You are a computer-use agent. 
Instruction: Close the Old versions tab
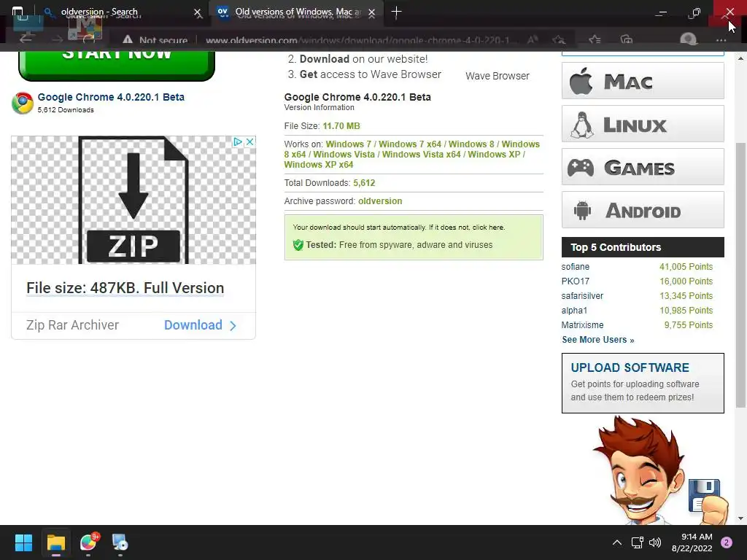pos(371,13)
